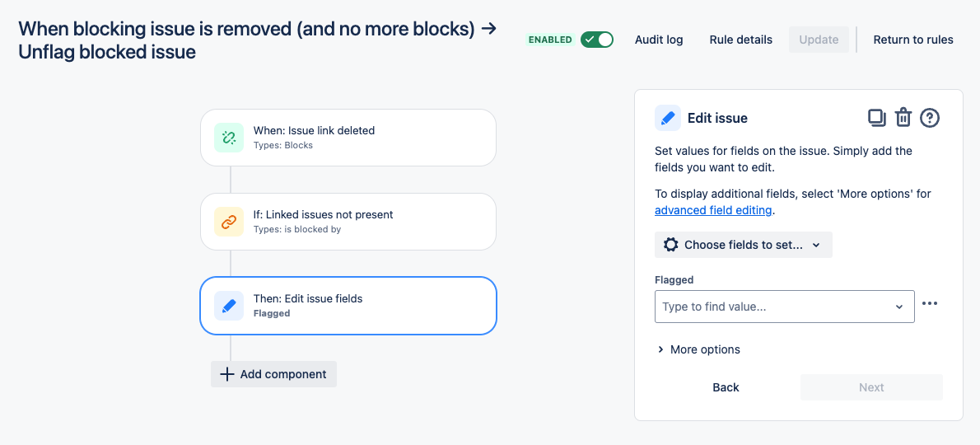Open Rule details
The width and height of the screenshot is (980, 445).
[740, 40]
